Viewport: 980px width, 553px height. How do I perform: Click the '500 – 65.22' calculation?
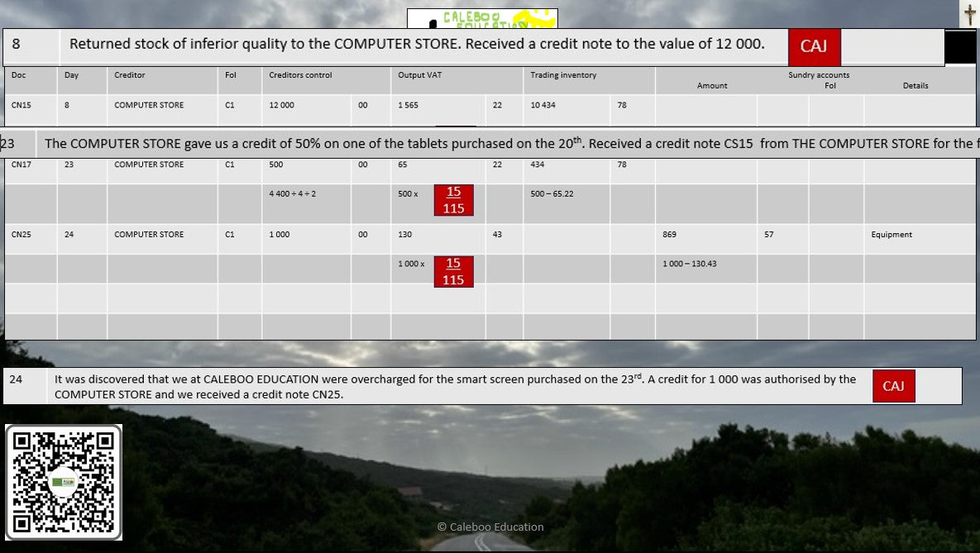[552, 193]
